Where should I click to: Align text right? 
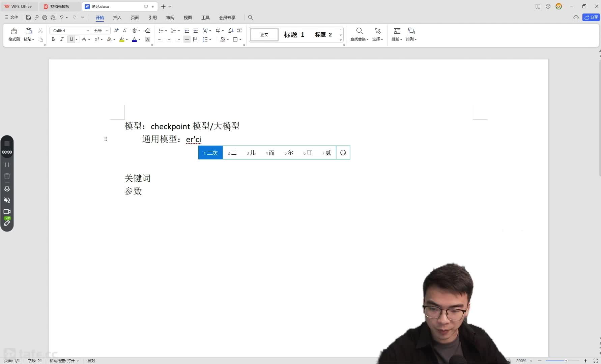[178, 39]
